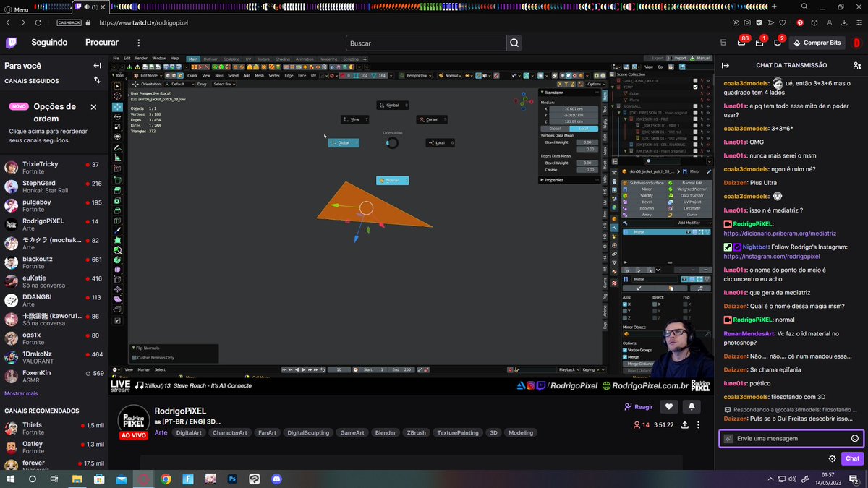Collapse the left sidebar with arrow icon
Screen dimensions: 868x488
[97, 65]
